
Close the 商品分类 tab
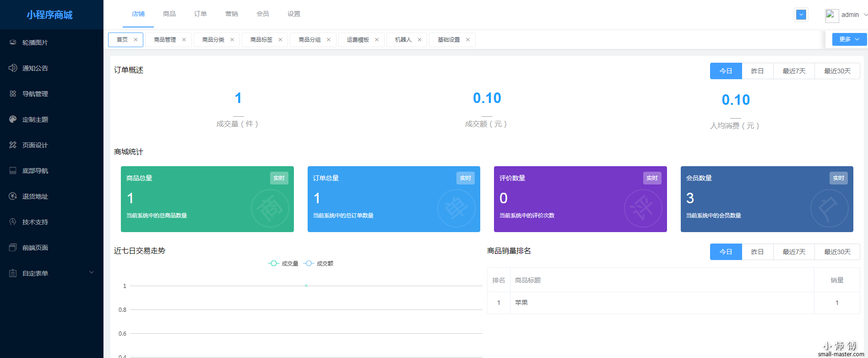232,40
